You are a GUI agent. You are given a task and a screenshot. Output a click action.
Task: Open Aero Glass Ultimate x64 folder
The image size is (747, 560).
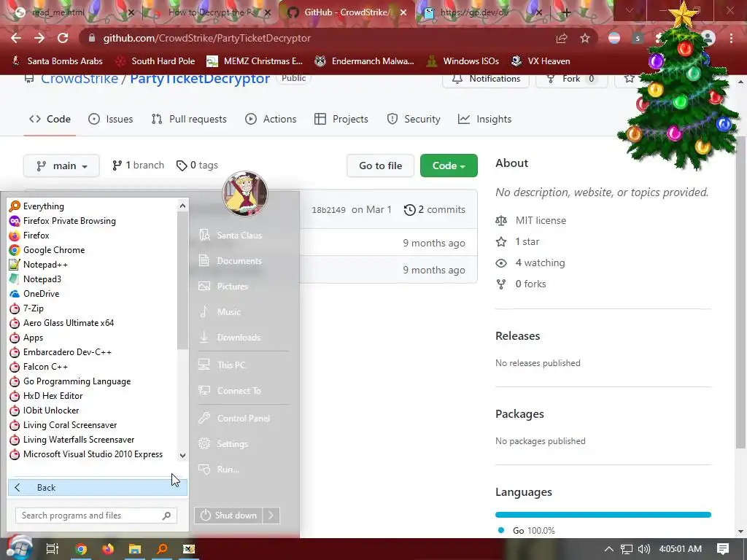(61, 323)
